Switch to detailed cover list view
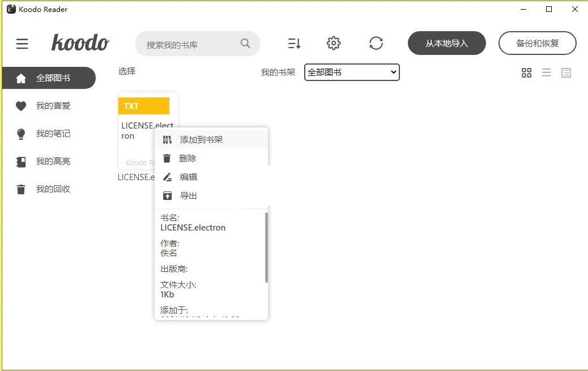 (x=566, y=73)
